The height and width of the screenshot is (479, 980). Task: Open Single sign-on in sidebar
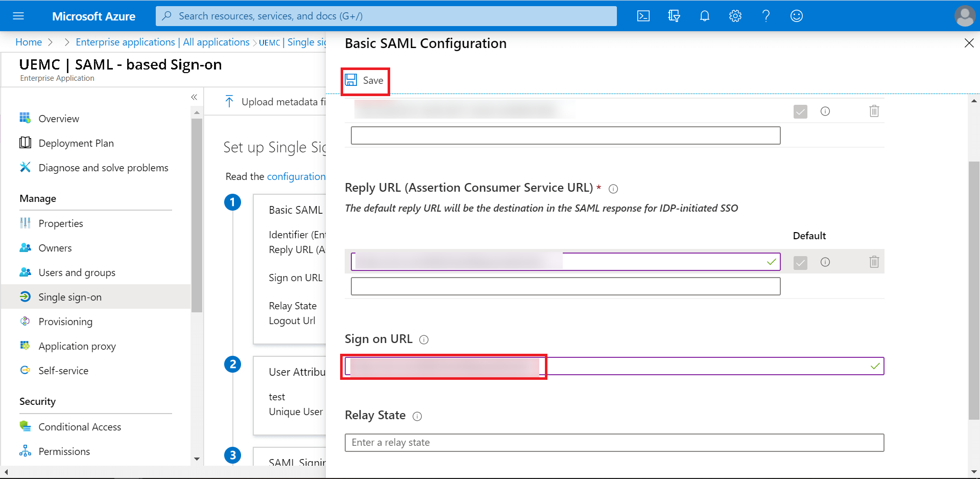[70, 297]
